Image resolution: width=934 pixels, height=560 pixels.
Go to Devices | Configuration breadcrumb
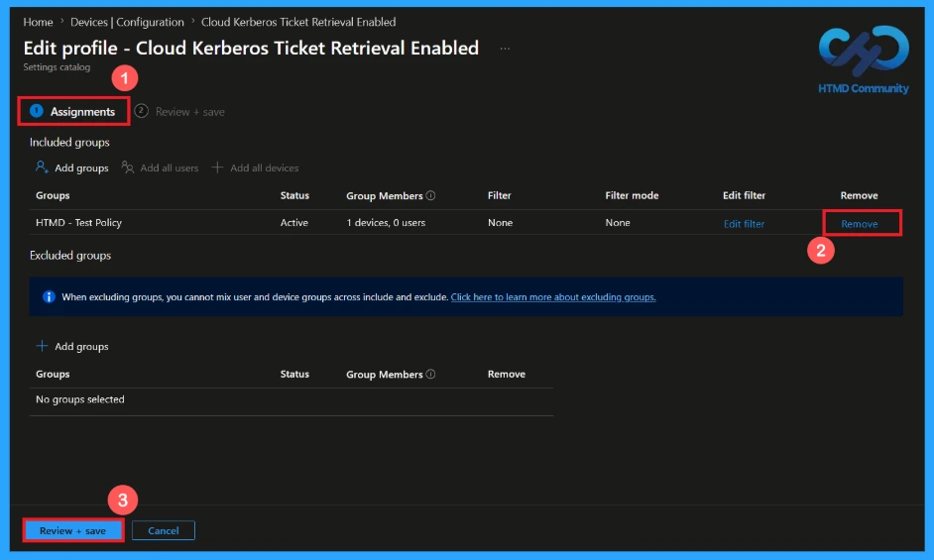click(127, 22)
